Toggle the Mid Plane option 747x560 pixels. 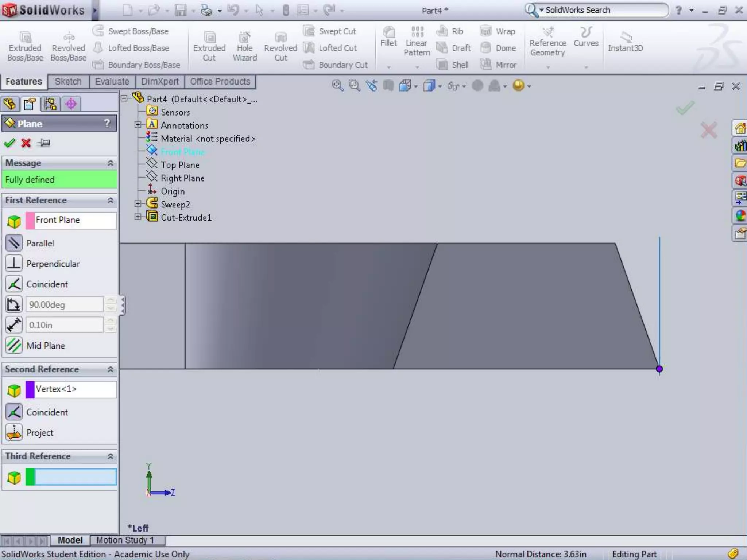[x=14, y=345]
